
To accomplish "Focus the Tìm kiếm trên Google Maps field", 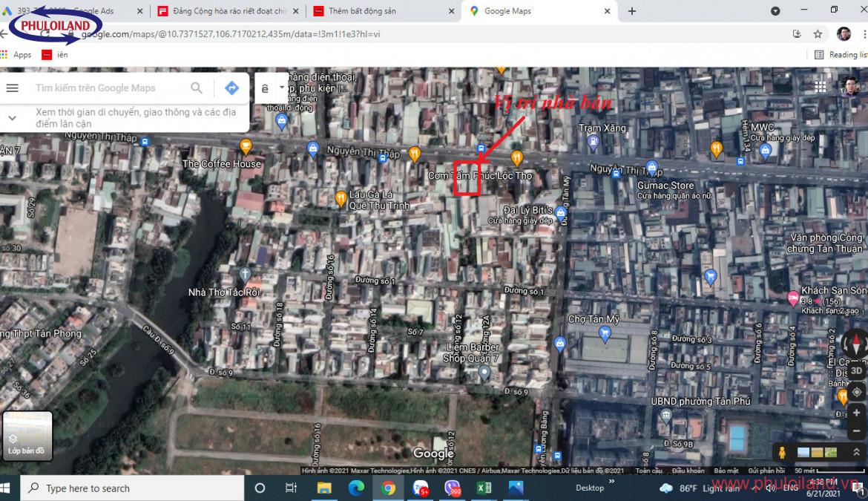I will [x=108, y=88].
